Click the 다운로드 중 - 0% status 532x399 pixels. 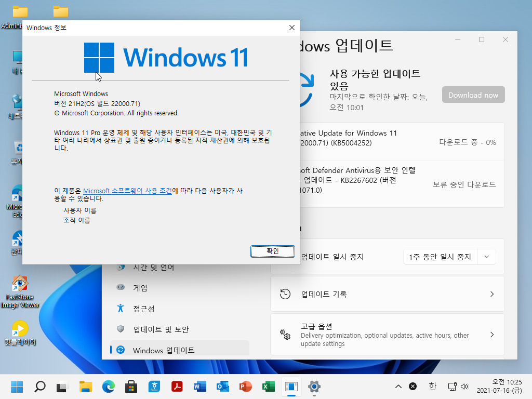point(468,142)
